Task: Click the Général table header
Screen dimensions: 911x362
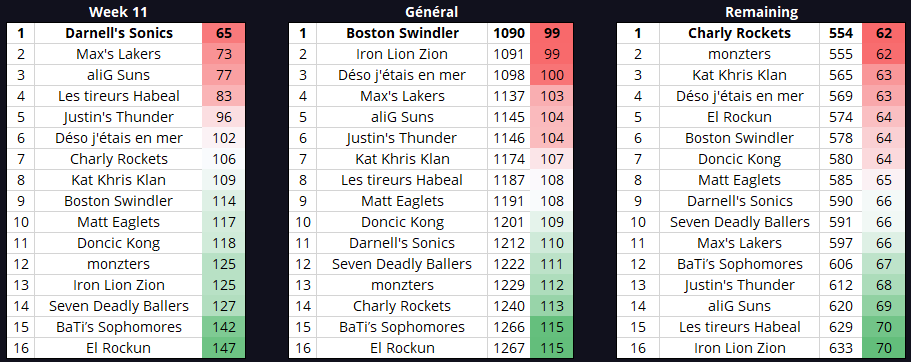Action: tap(431, 12)
